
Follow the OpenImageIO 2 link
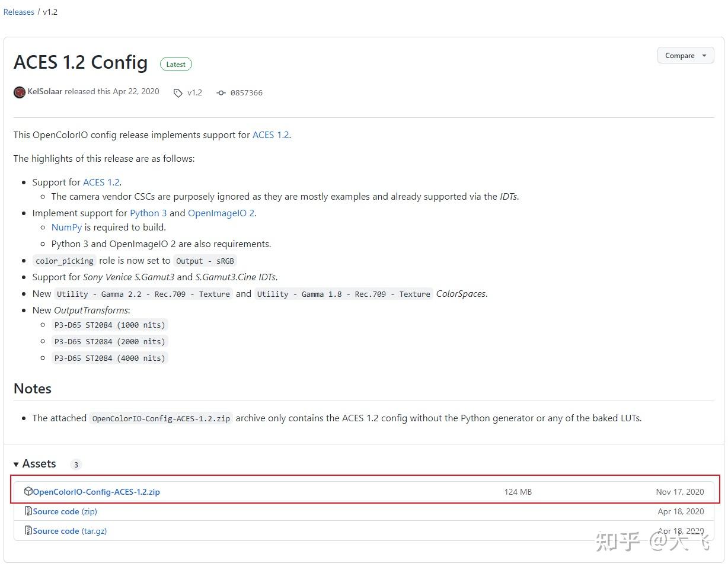click(221, 213)
